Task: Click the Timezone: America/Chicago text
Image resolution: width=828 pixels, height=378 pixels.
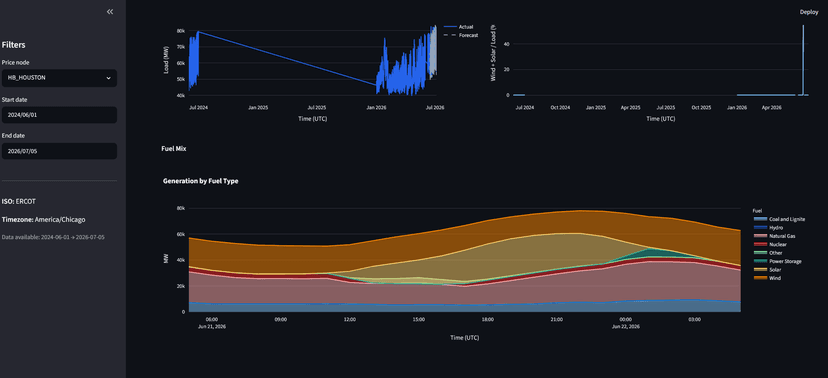Action: (43, 219)
